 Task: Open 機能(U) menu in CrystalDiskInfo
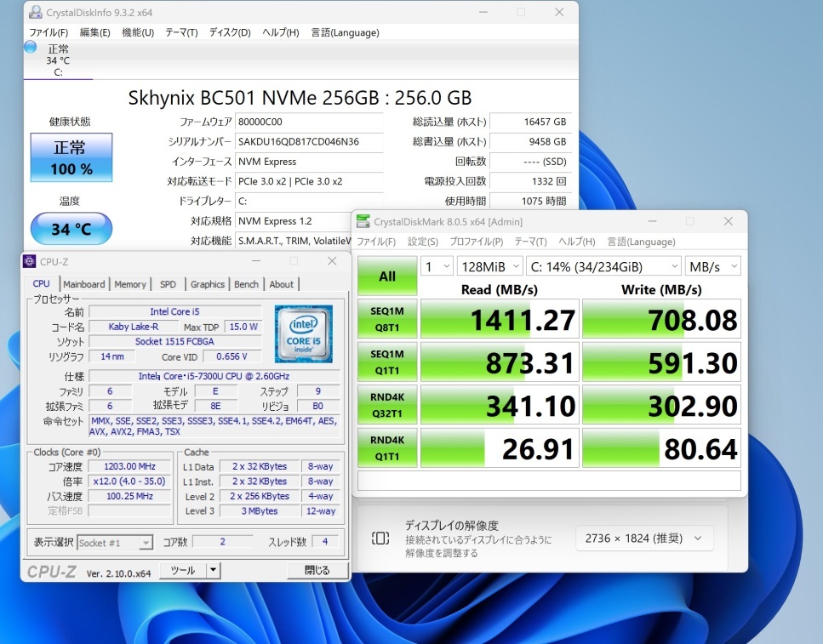[x=138, y=32]
